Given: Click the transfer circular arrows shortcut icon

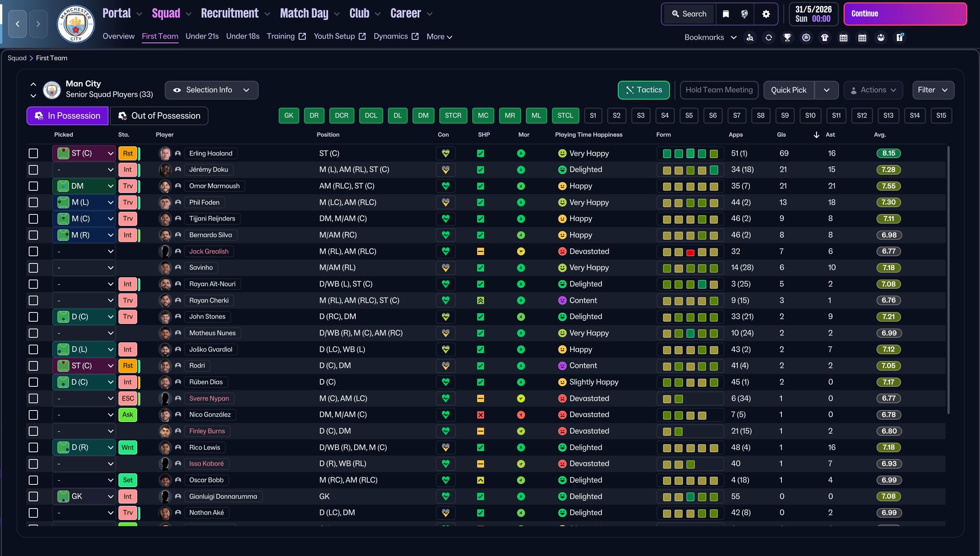Looking at the screenshot, I should pos(768,38).
